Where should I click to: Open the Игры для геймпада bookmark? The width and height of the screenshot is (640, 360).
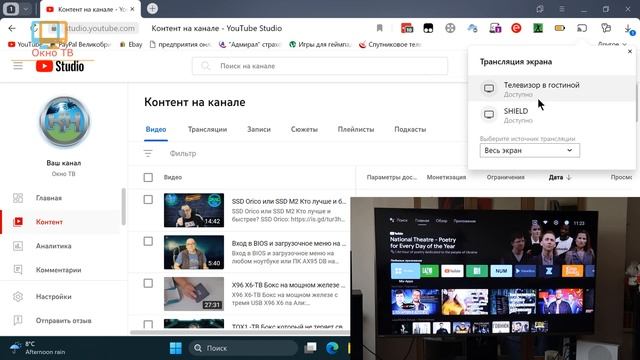(320, 44)
